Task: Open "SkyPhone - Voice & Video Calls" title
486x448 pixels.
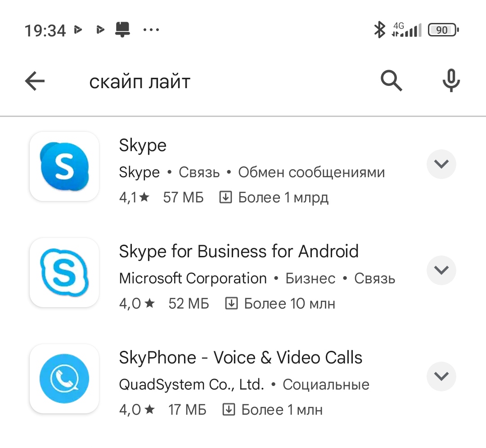Action: pyautogui.click(x=240, y=358)
